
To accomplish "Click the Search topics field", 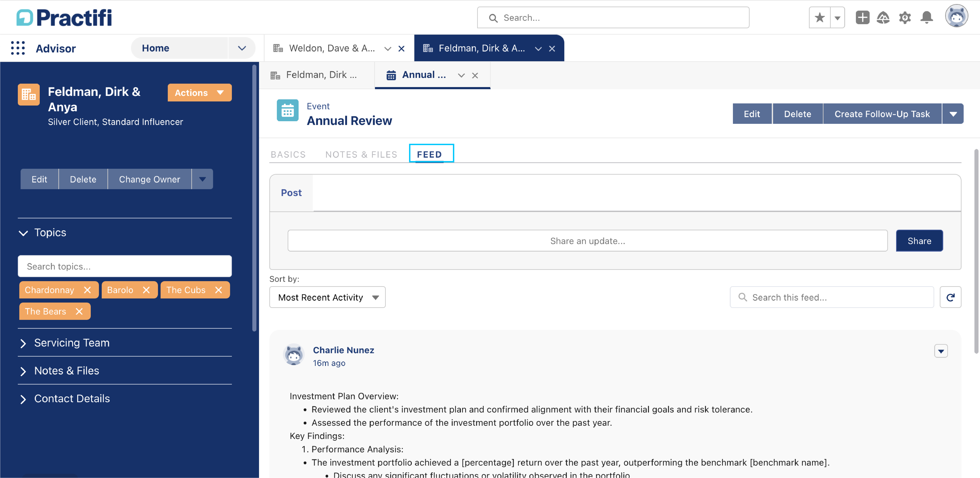I will pos(125,266).
